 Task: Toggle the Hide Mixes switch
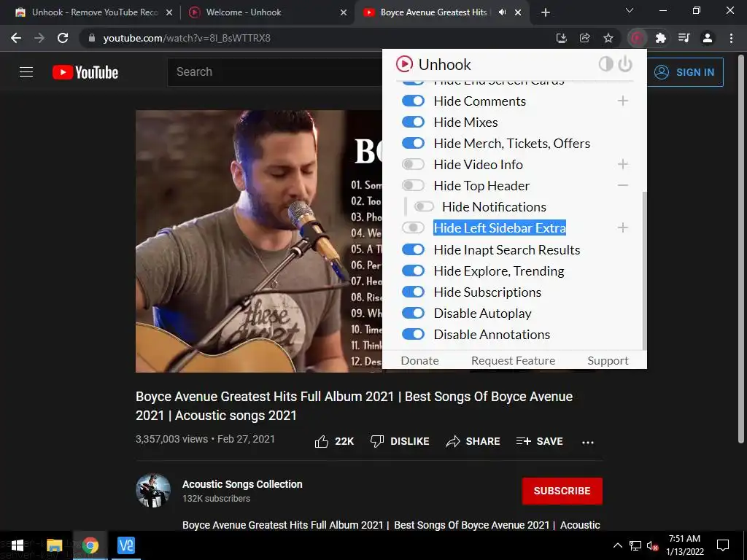click(413, 122)
